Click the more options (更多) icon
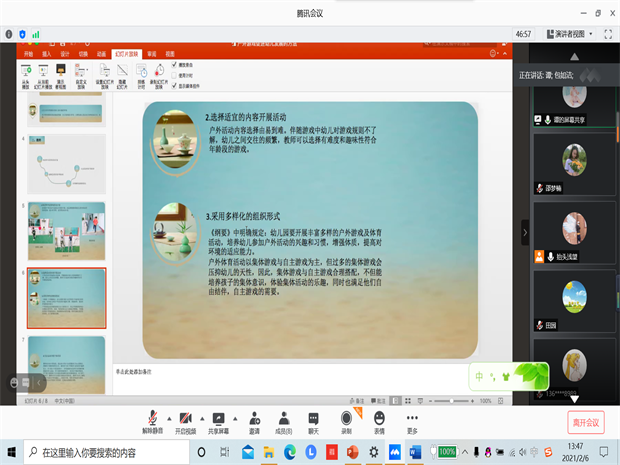 click(412, 418)
